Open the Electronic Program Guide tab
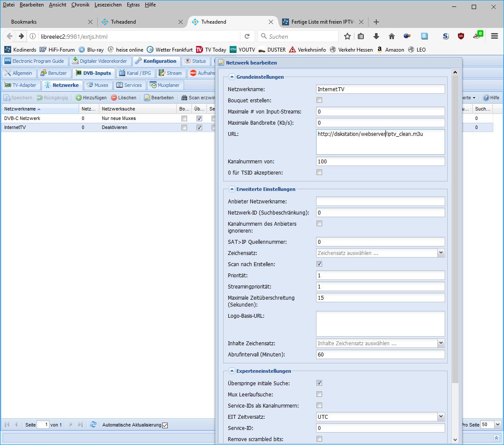Viewport: 504px width, 445px height. point(34,61)
